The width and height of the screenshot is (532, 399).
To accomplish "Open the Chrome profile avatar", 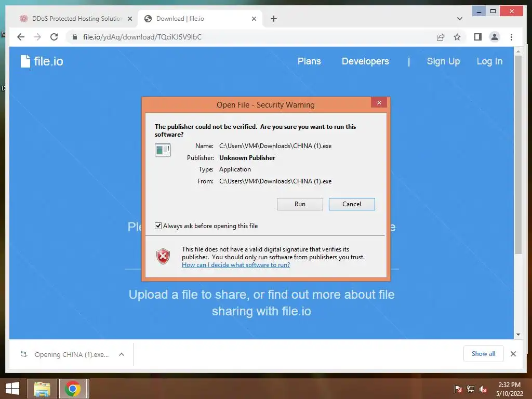I will [495, 37].
